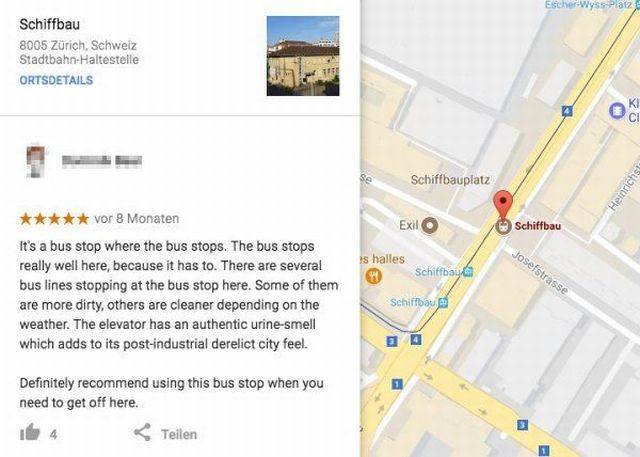The height and width of the screenshot is (457, 640).
Task: Click the five-star rating row
Action: click(x=54, y=218)
